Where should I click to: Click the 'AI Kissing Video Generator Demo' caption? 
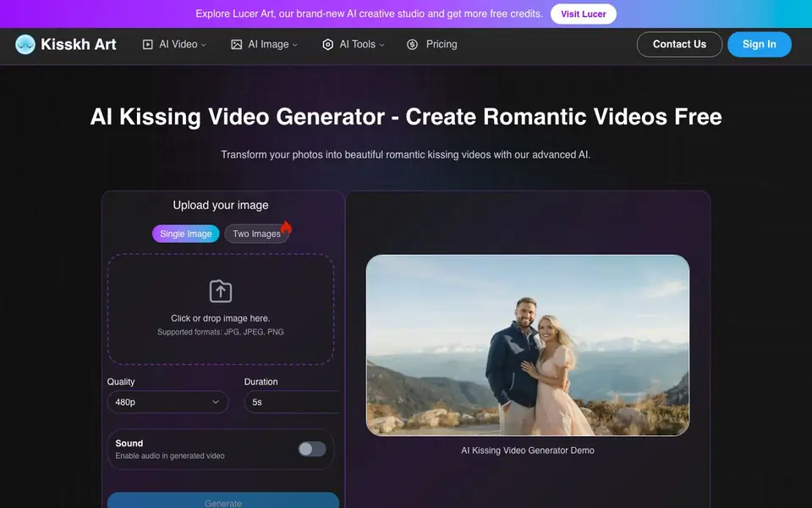pos(528,450)
